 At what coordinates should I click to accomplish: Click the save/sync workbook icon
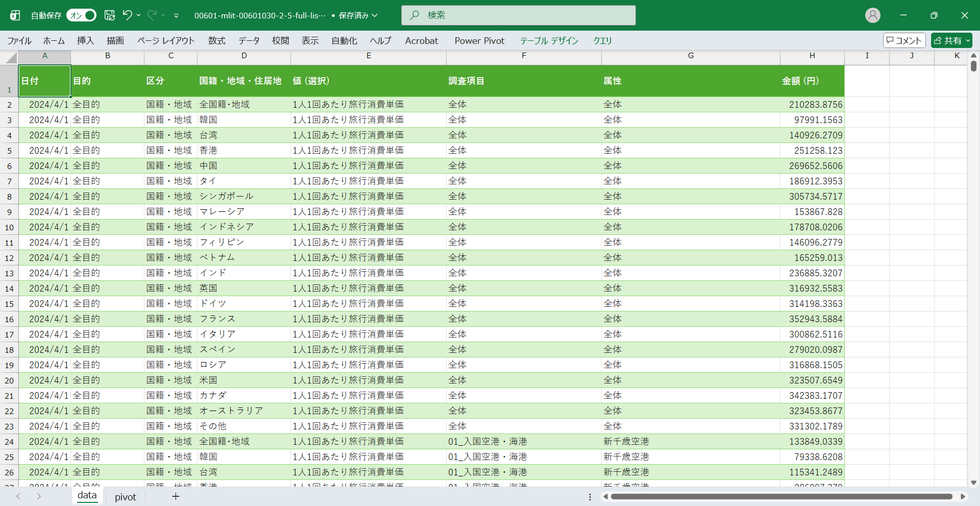[110, 15]
